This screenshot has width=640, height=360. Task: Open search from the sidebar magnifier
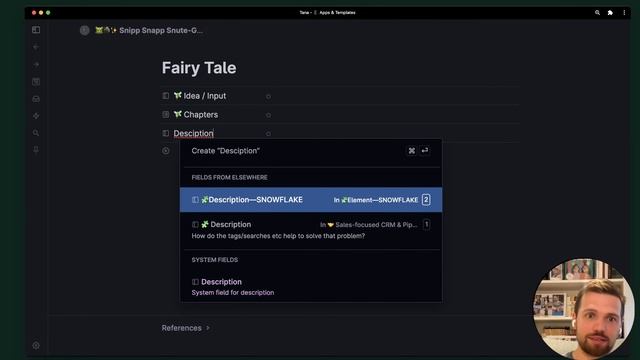point(36,133)
